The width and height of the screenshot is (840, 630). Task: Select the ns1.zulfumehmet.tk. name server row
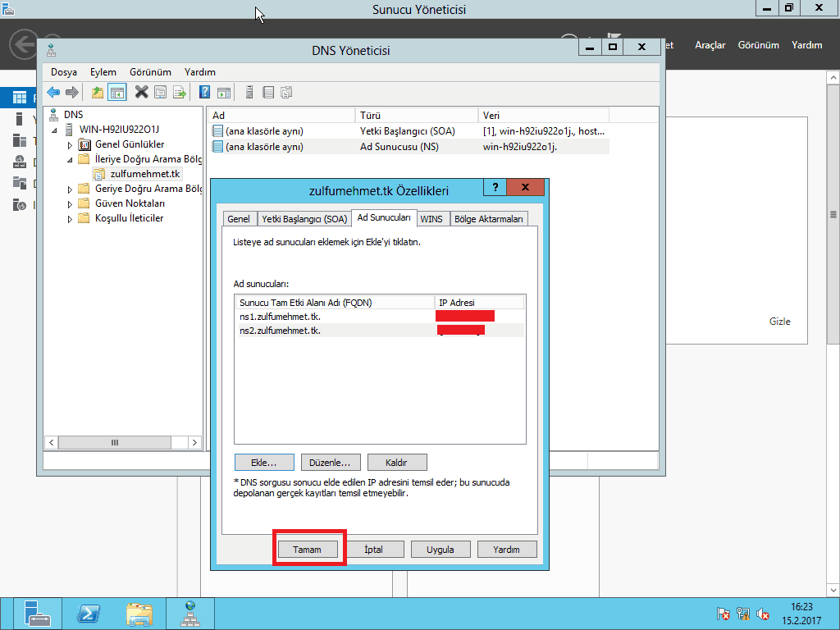[275, 316]
